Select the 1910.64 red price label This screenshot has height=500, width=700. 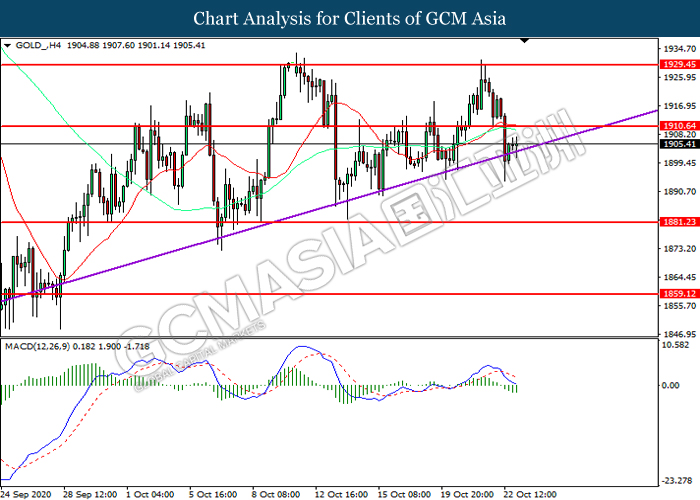(x=679, y=126)
